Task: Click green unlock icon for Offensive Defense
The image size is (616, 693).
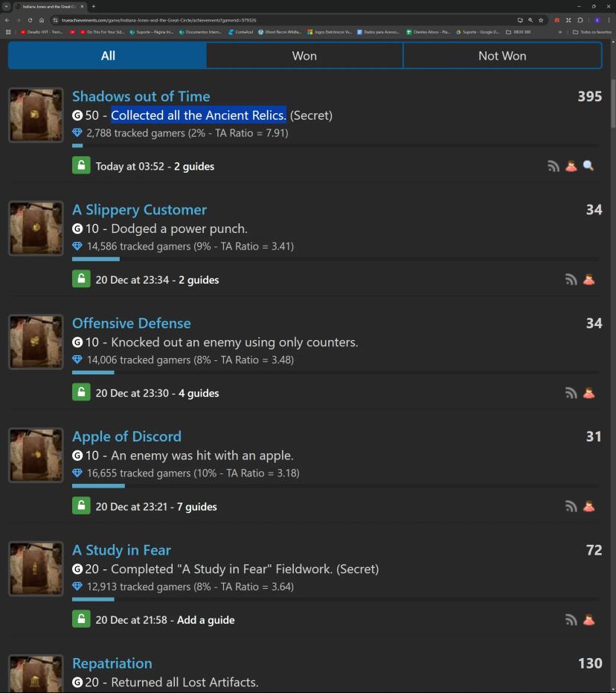Action: [x=81, y=392]
